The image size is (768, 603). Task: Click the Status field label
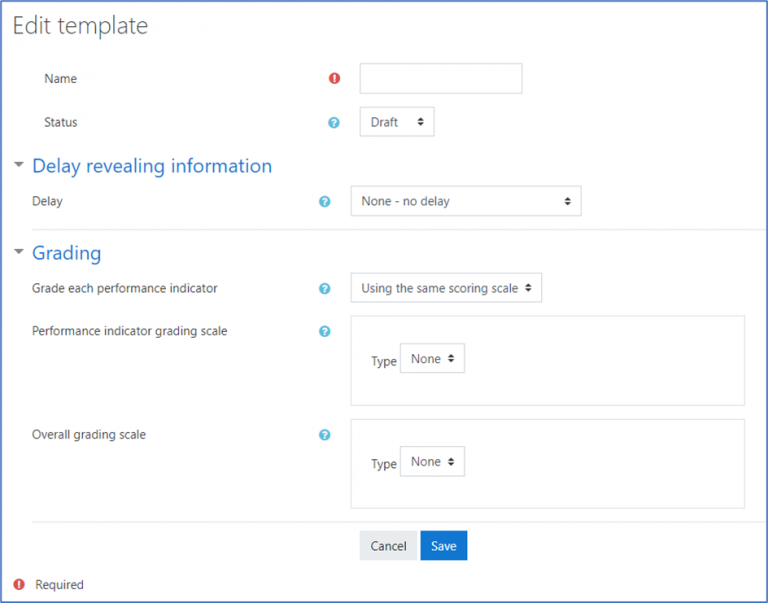pyautogui.click(x=61, y=122)
